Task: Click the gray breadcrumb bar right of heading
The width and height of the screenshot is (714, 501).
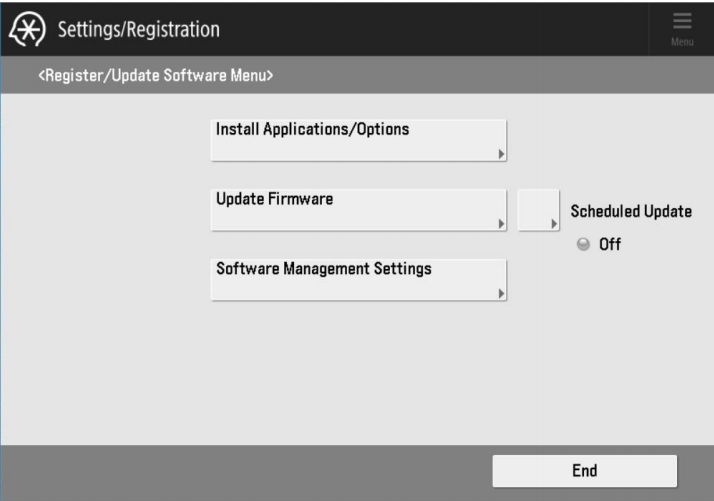Action: (500, 75)
